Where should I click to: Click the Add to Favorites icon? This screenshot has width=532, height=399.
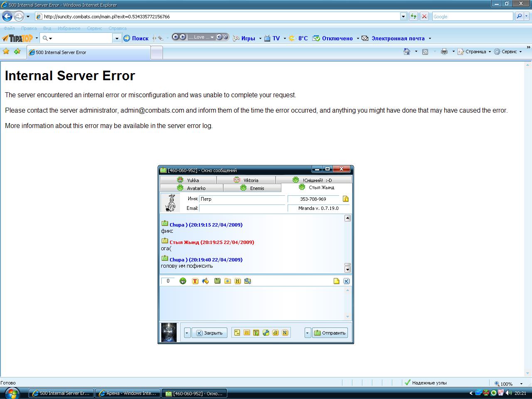[17, 52]
